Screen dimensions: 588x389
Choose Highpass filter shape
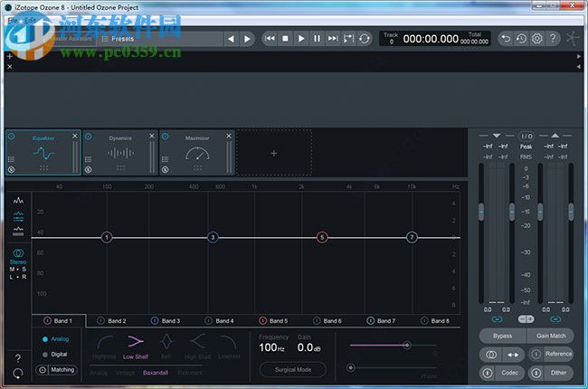104,347
